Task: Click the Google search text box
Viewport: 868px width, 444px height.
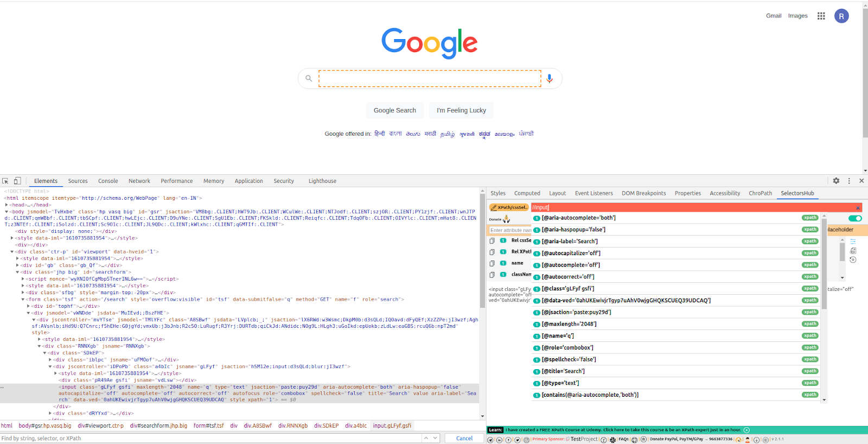Action: tap(430, 79)
